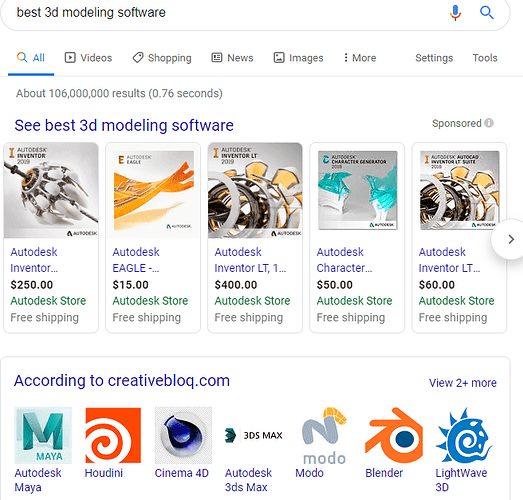Click the Cinema 4D sphere logo
Image resolution: width=523 pixels, height=500 pixels.
pos(183,435)
